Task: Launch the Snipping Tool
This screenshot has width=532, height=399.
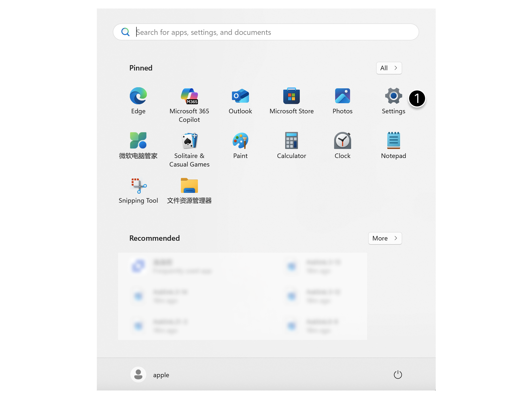Action: pyautogui.click(x=138, y=190)
